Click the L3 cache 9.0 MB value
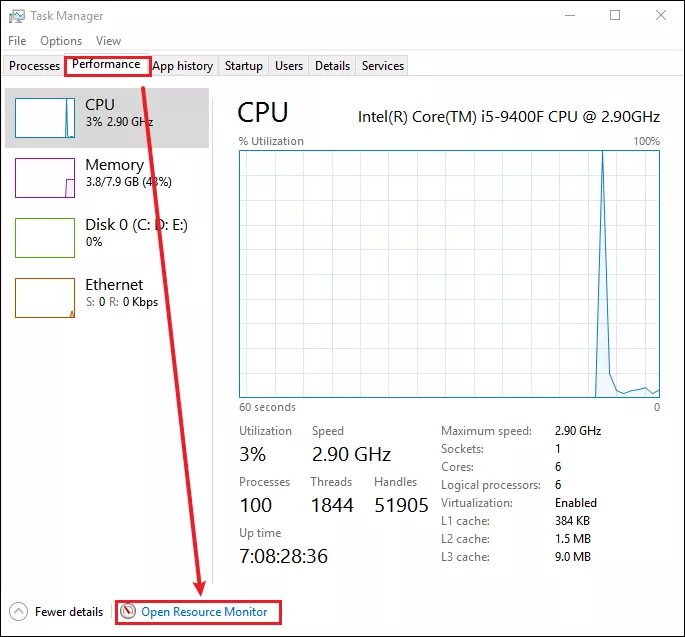 [x=573, y=557]
